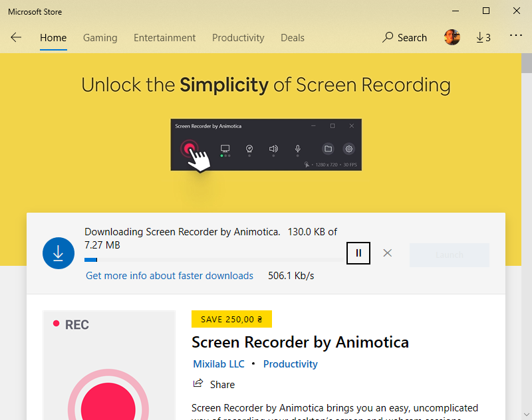This screenshot has width=532, height=420.
Task: Click the 506.1 Kb/s download speed
Action: (x=291, y=276)
